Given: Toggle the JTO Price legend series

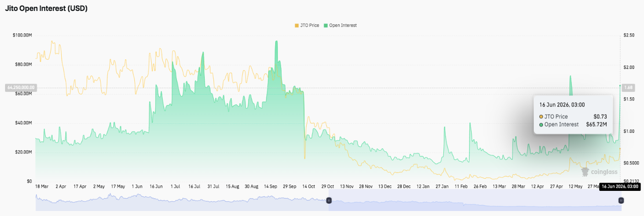Looking at the screenshot, I should click(307, 25).
